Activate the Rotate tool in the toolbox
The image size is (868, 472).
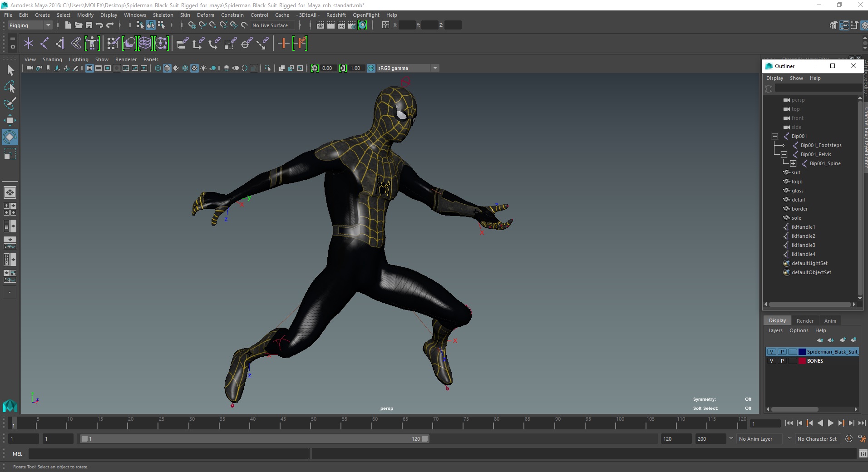(10, 137)
